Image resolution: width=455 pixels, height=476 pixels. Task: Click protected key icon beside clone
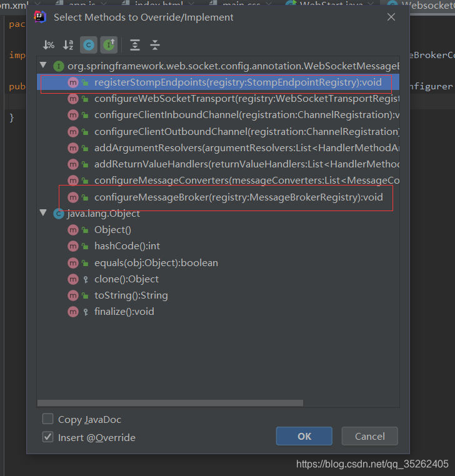86,279
